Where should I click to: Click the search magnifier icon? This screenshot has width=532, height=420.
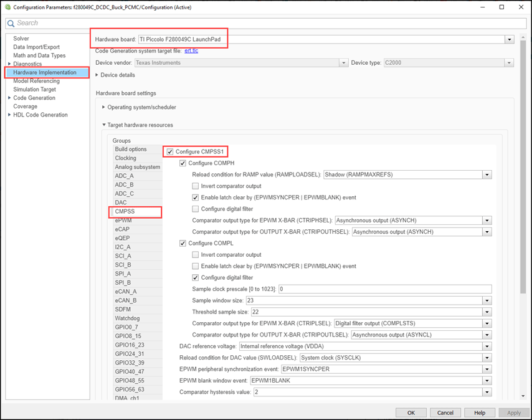coord(11,23)
